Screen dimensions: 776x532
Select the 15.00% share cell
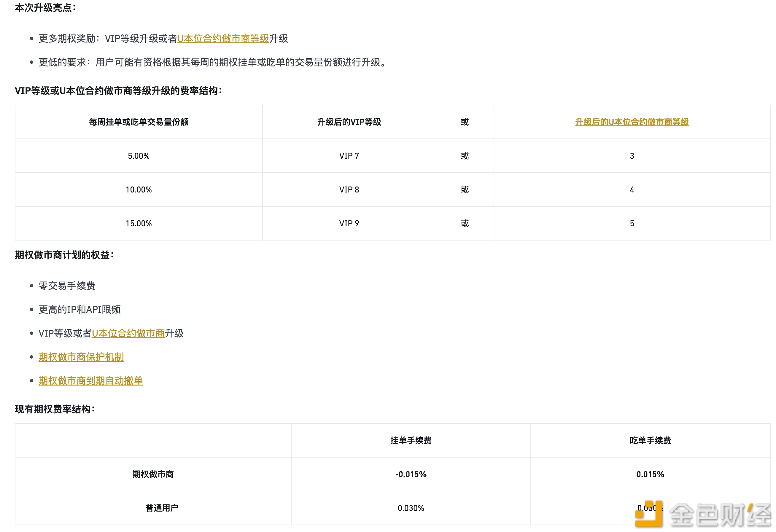tap(139, 224)
